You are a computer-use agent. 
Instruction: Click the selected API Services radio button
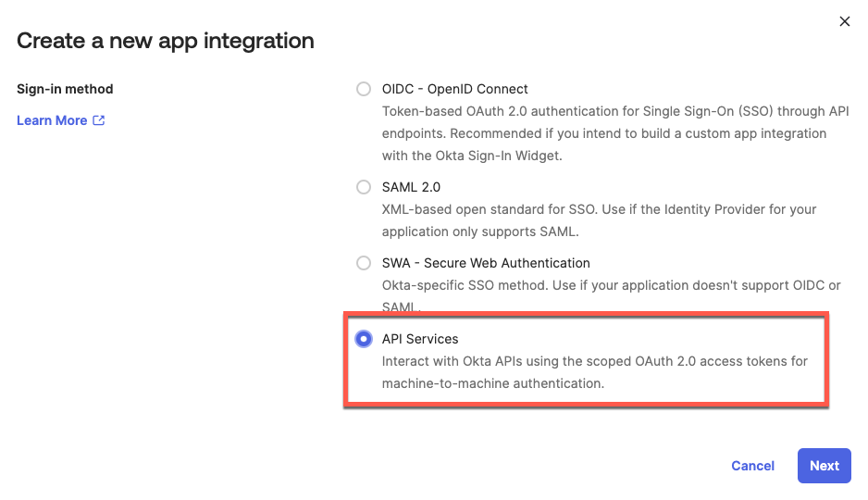point(364,339)
